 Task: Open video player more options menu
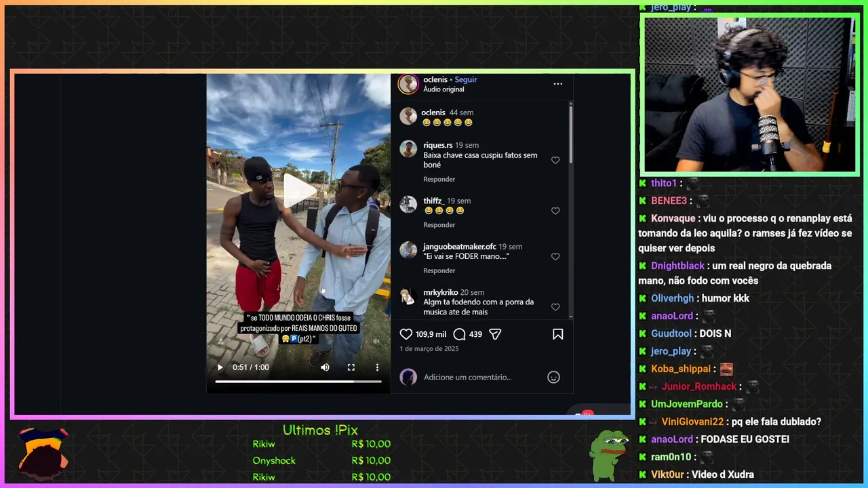point(378,367)
